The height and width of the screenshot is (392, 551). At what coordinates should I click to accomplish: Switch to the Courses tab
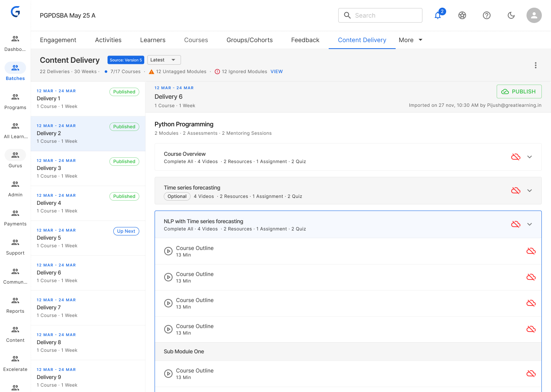[196, 40]
